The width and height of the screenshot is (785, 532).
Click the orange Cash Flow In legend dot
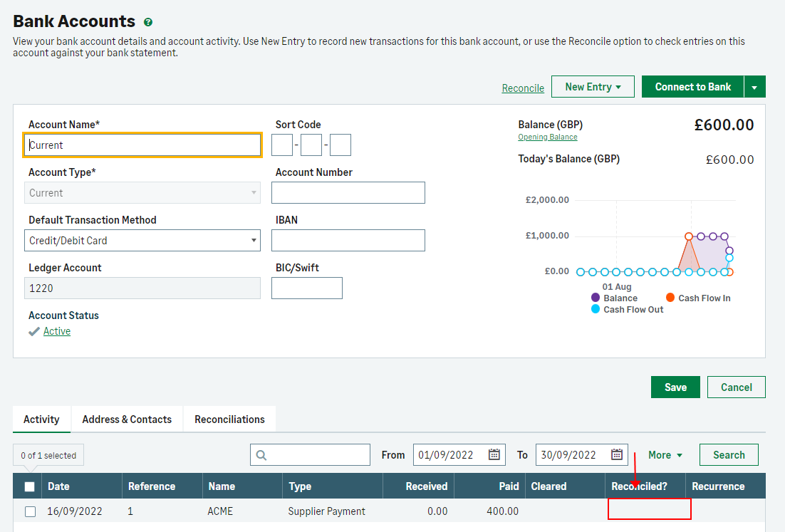[x=670, y=298]
